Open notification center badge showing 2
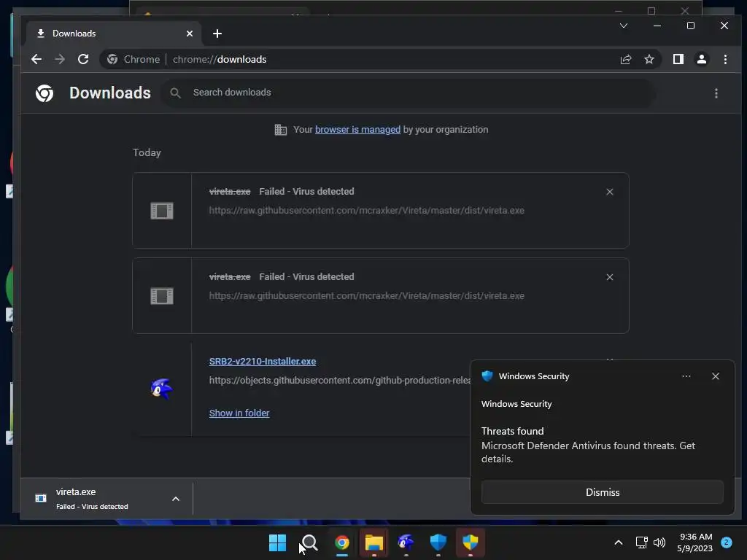 tap(727, 542)
